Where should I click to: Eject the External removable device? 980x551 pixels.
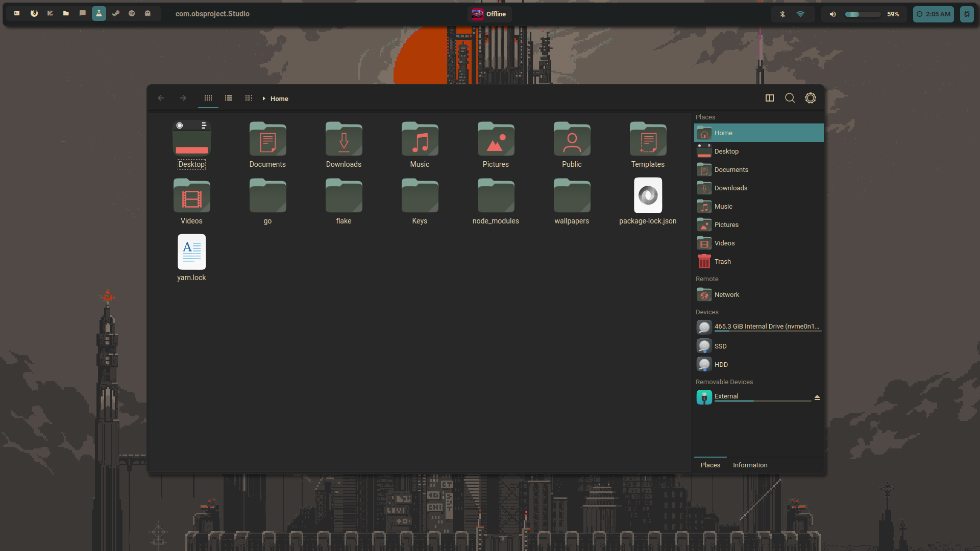[817, 397]
